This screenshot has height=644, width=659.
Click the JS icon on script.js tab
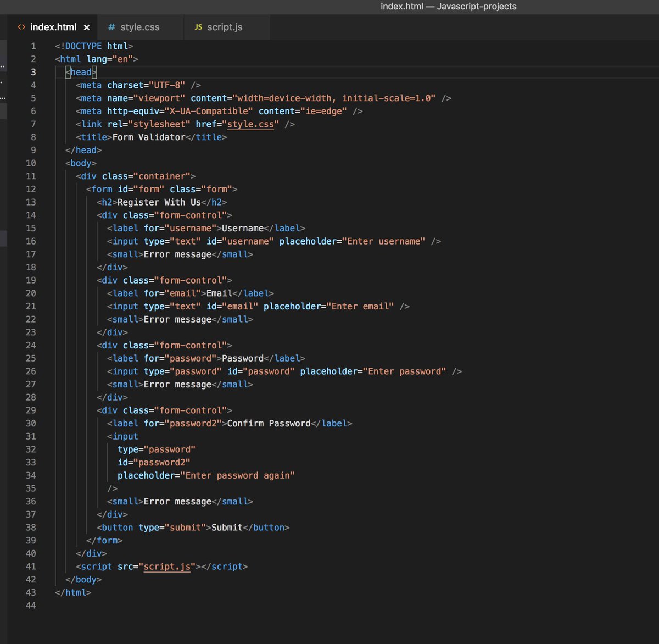pos(198,27)
